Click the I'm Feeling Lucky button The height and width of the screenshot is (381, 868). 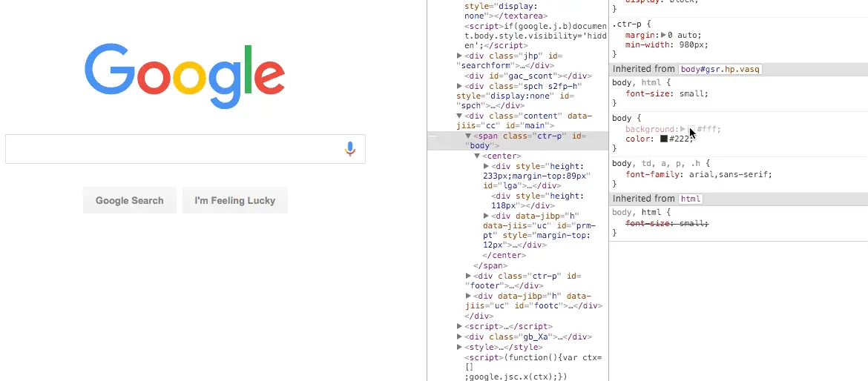click(234, 200)
